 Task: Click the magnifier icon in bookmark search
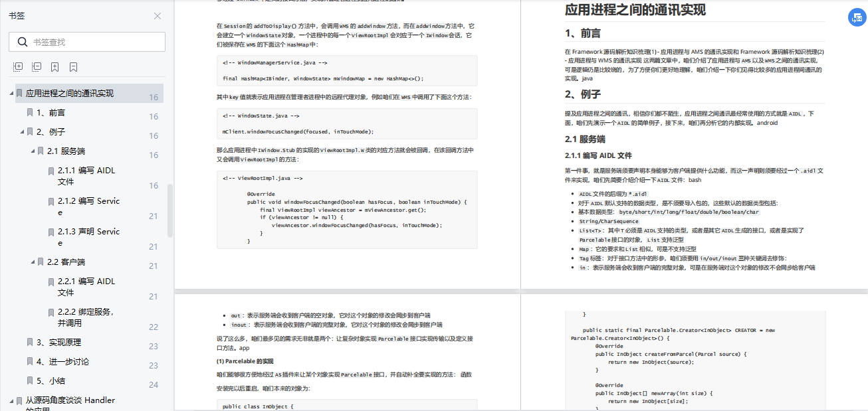click(x=23, y=41)
